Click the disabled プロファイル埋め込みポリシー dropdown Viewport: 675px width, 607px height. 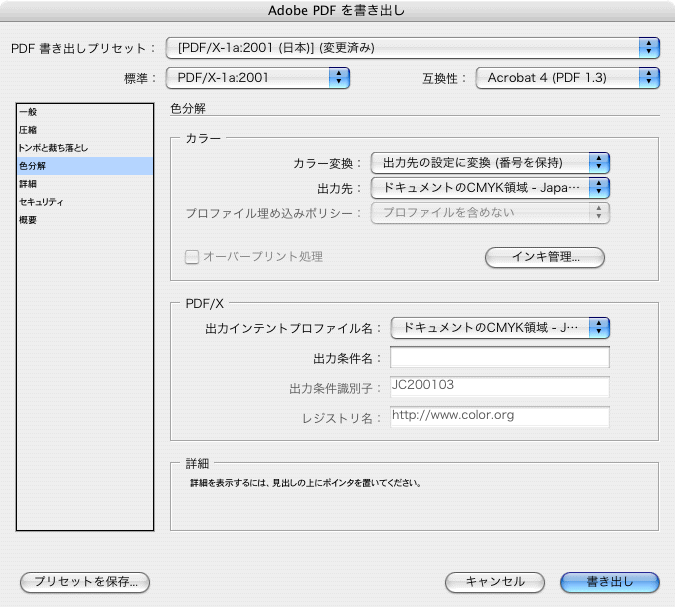point(490,213)
